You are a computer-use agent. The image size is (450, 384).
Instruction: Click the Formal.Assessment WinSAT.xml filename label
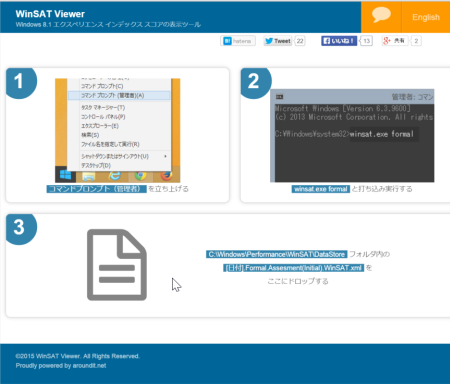pos(293,268)
